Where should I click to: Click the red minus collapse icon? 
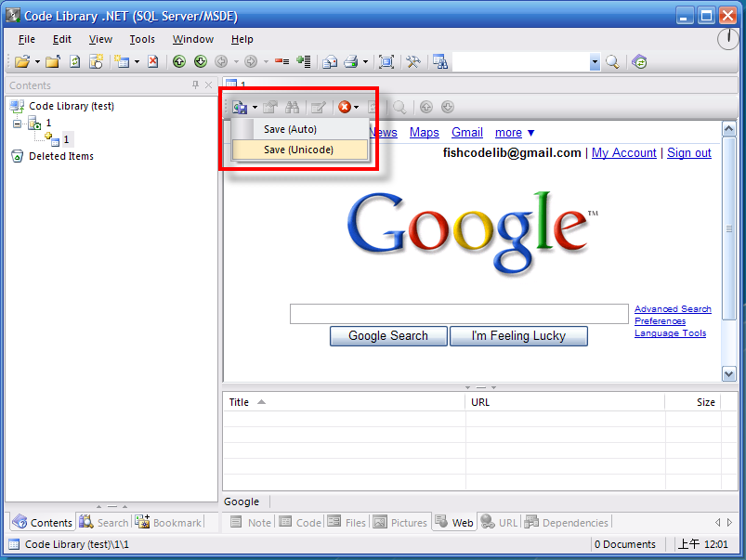282,62
